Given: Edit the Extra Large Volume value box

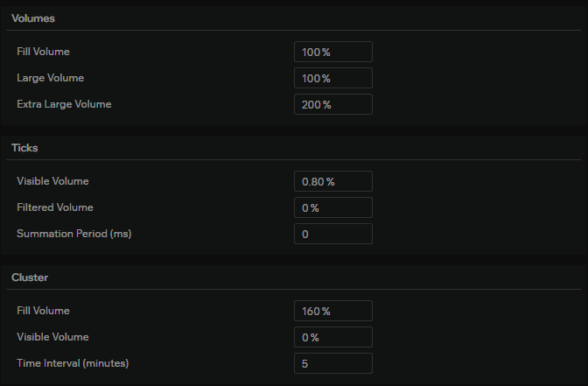Looking at the screenshot, I should pyautogui.click(x=332, y=104).
